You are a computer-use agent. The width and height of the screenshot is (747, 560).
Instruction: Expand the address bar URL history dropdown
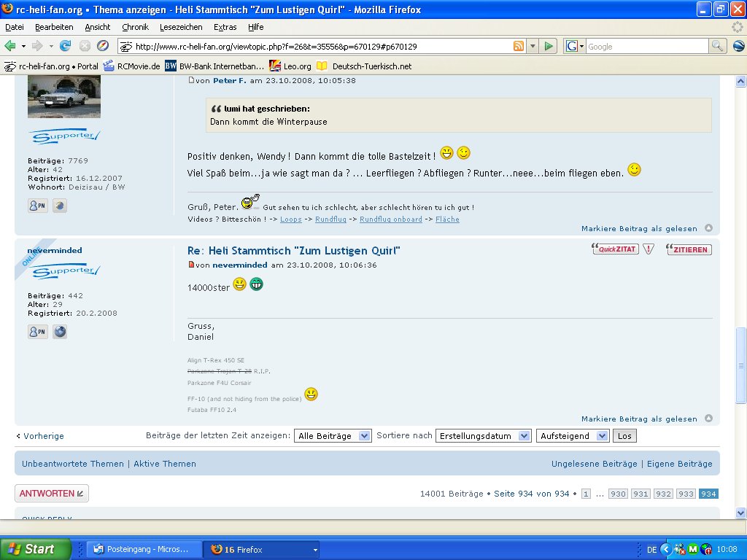pyautogui.click(x=533, y=46)
